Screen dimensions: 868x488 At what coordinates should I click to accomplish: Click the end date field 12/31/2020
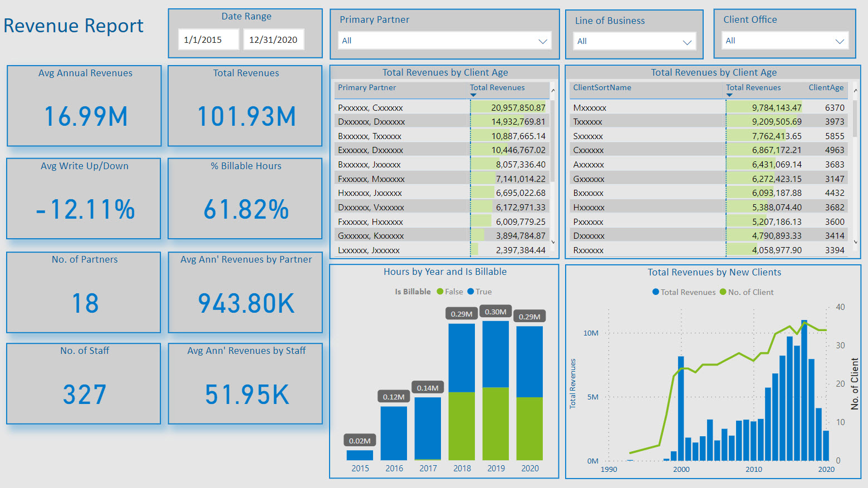pos(273,40)
